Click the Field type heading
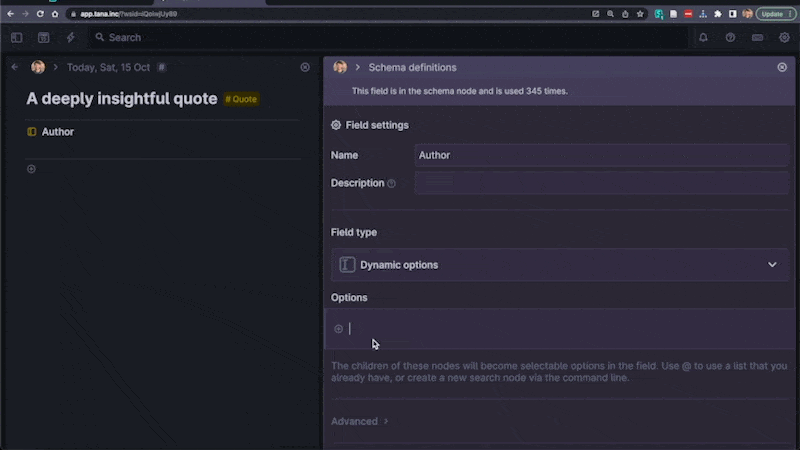Image resolution: width=800 pixels, height=450 pixels. click(354, 232)
